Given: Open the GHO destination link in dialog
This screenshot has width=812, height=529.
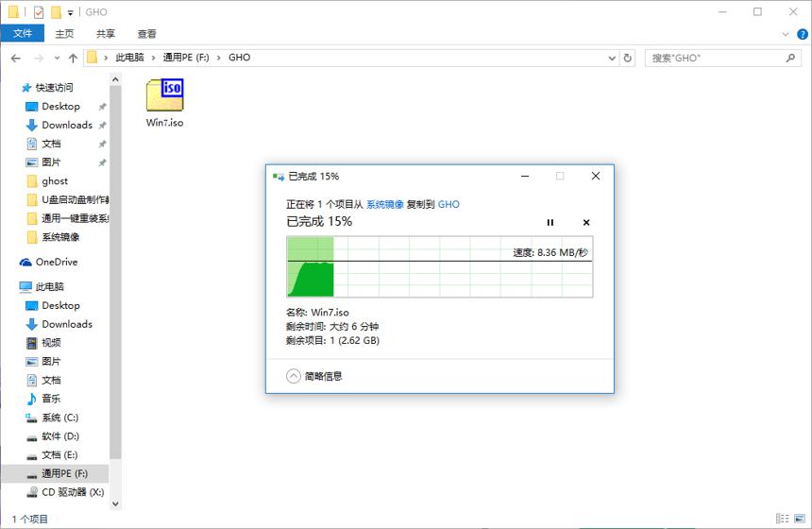Looking at the screenshot, I should tap(448, 204).
